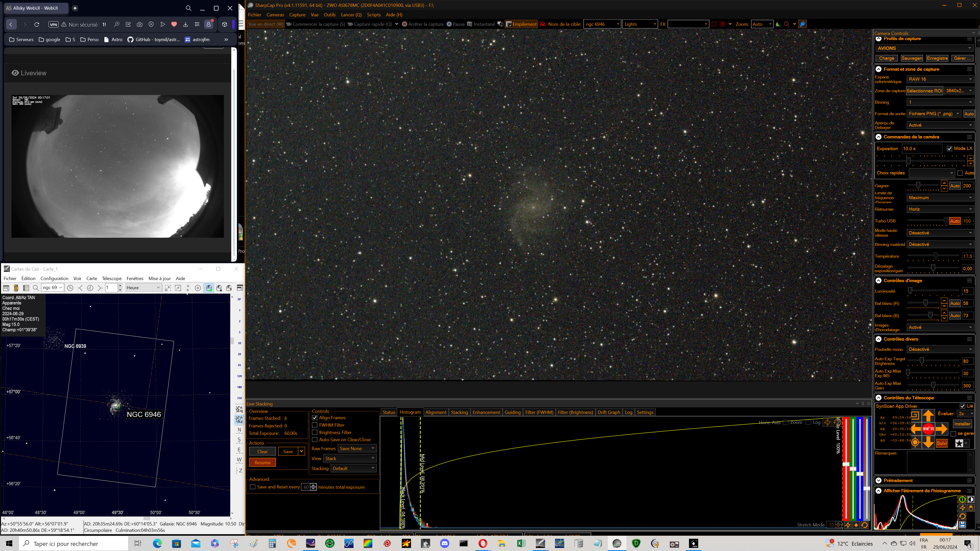This screenshot has height=551, width=980.
Task: Click the spiral search icon in telescope controls
Action: [x=915, y=415]
